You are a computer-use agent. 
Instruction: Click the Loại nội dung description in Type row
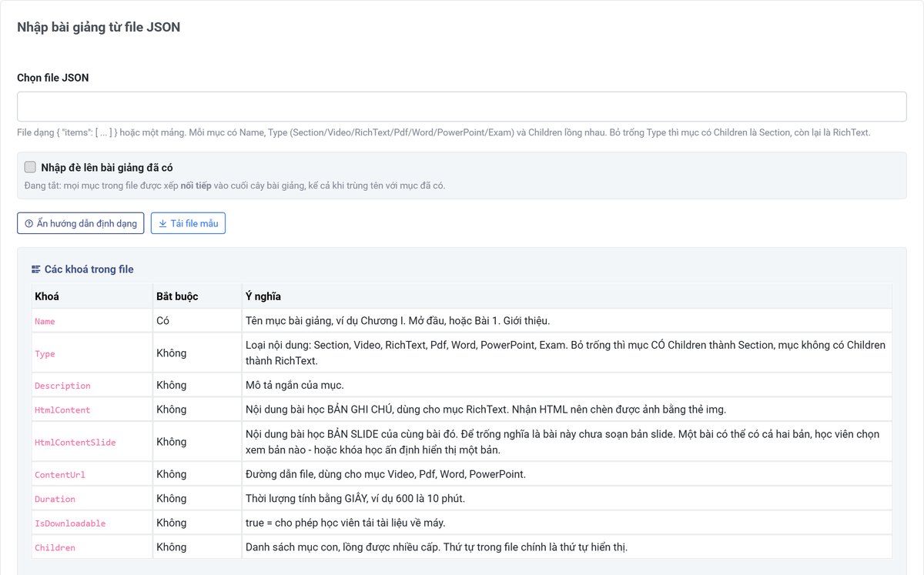[566, 353]
